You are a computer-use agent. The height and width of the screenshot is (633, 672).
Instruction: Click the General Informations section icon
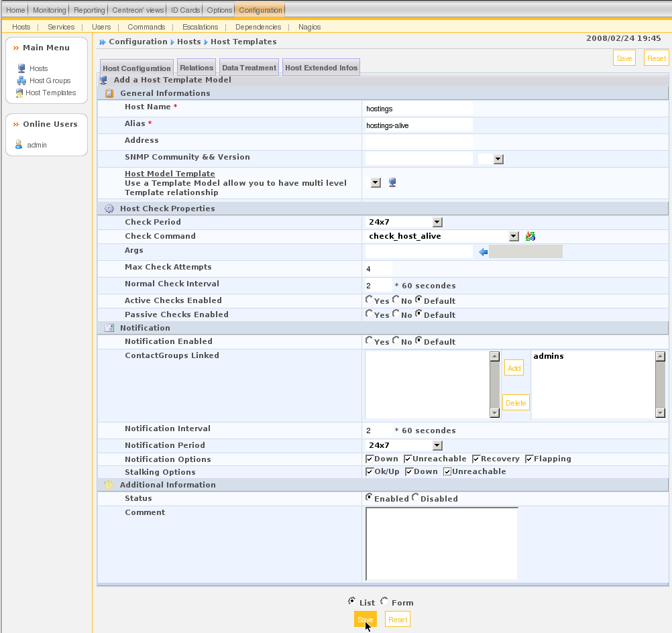(109, 93)
